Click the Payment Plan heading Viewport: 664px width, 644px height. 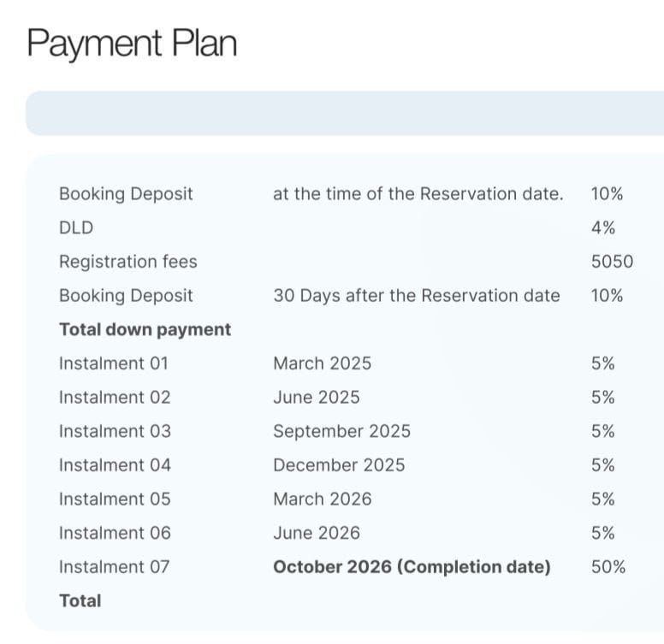[132, 43]
